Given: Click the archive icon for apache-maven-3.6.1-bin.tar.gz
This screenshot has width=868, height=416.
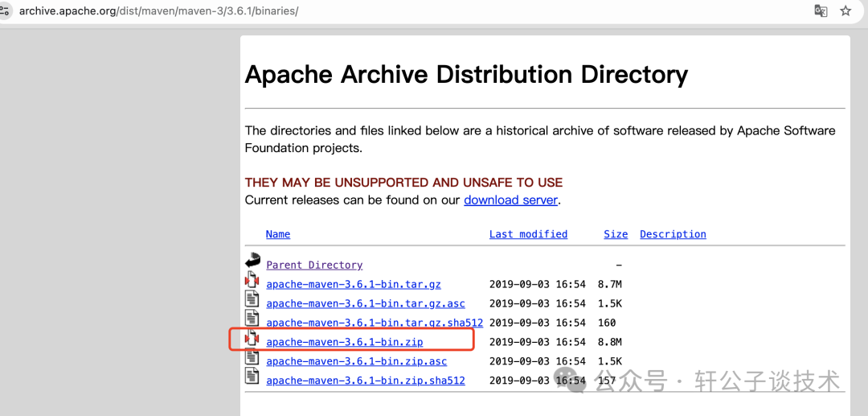Looking at the screenshot, I should coord(252,278).
